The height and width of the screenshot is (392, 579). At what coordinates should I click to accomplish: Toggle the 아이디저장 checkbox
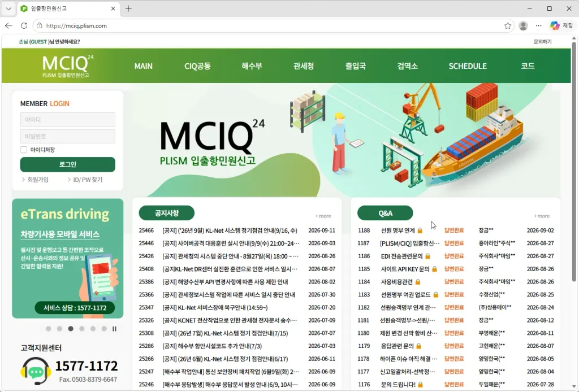[24, 150]
